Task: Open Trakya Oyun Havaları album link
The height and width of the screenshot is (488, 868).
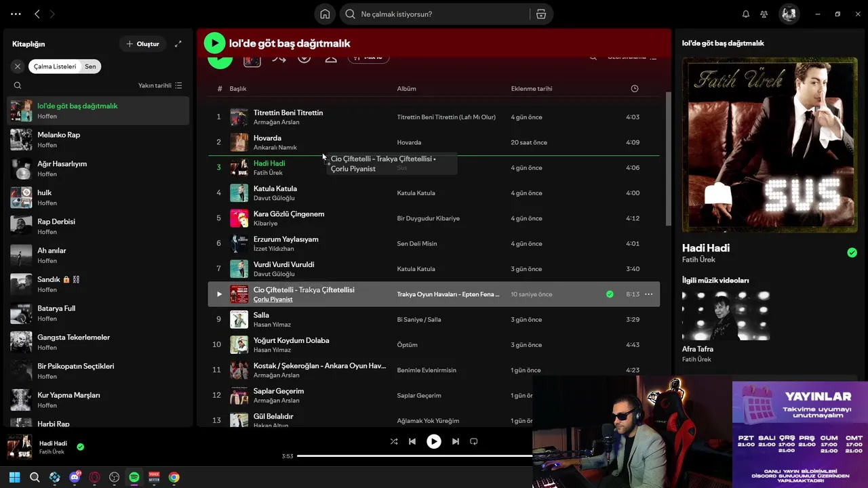Action: [448, 294]
